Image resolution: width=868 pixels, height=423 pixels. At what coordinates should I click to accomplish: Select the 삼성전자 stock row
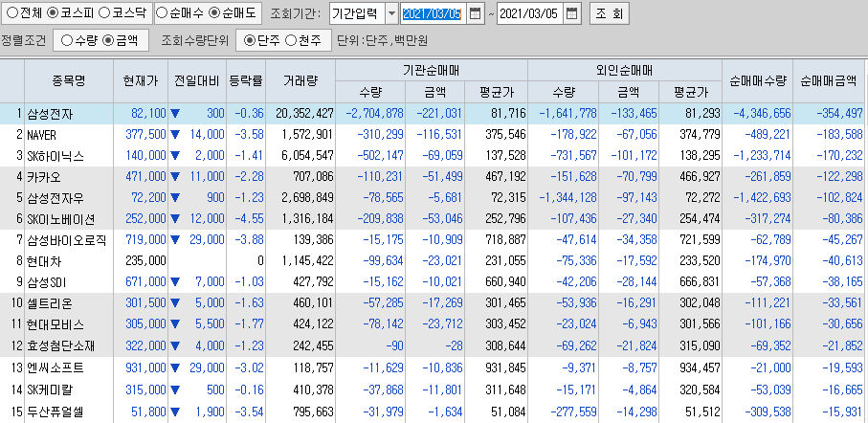click(432, 114)
